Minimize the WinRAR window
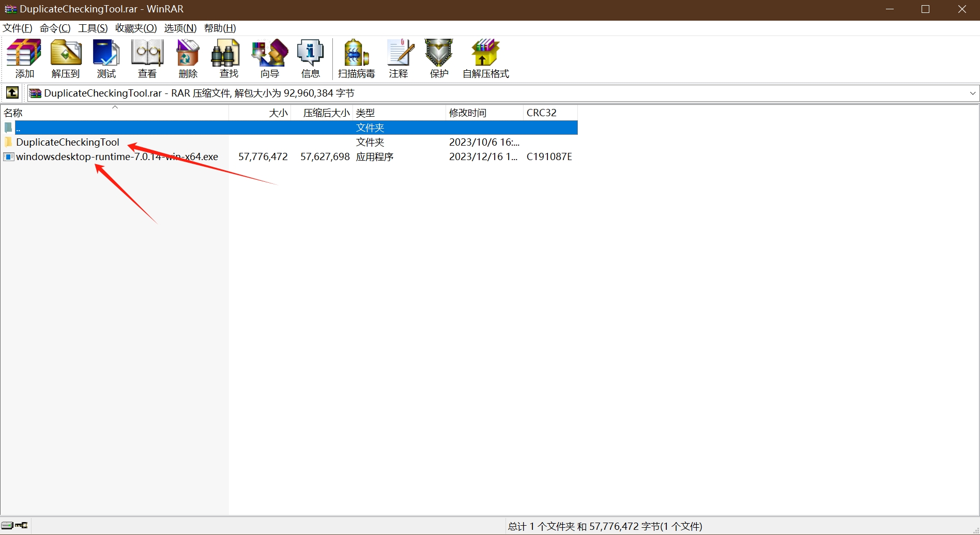This screenshot has height=535, width=980. click(x=890, y=9)
